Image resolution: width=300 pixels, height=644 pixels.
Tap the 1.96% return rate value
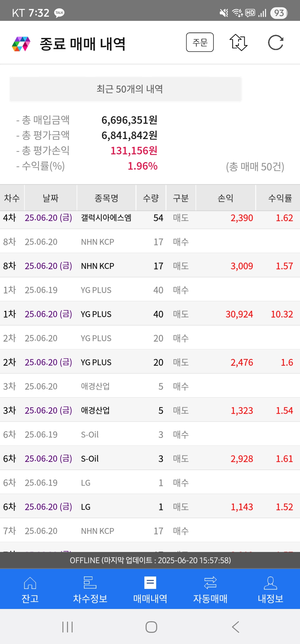[142, 166]
